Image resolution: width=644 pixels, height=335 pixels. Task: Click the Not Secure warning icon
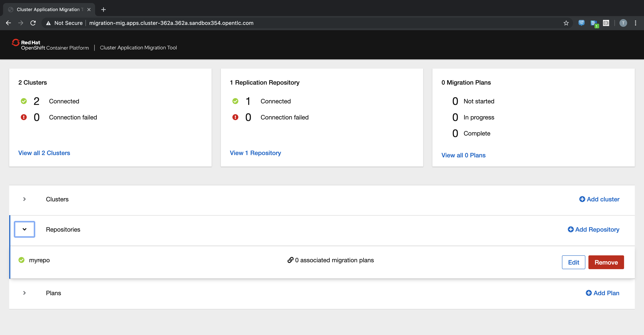tap(48, 23)
